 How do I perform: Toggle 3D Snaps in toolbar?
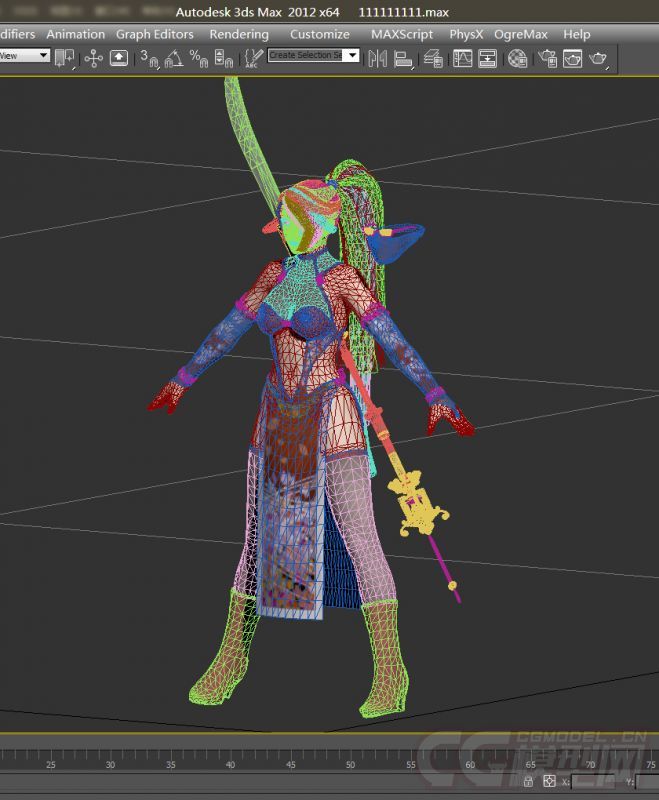coord(149,58)
